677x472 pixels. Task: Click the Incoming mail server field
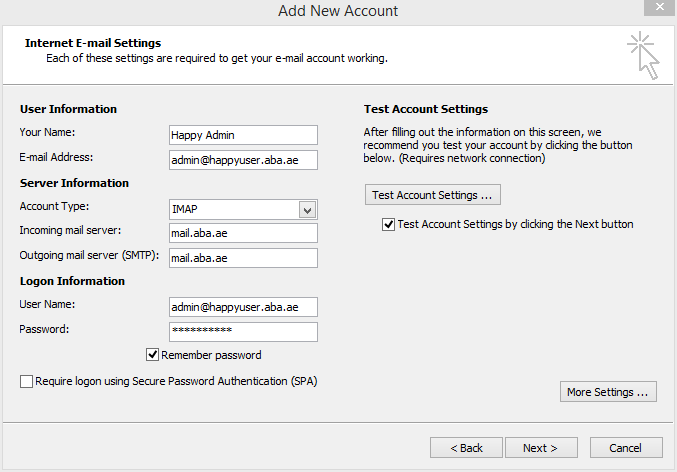point(243,233)
